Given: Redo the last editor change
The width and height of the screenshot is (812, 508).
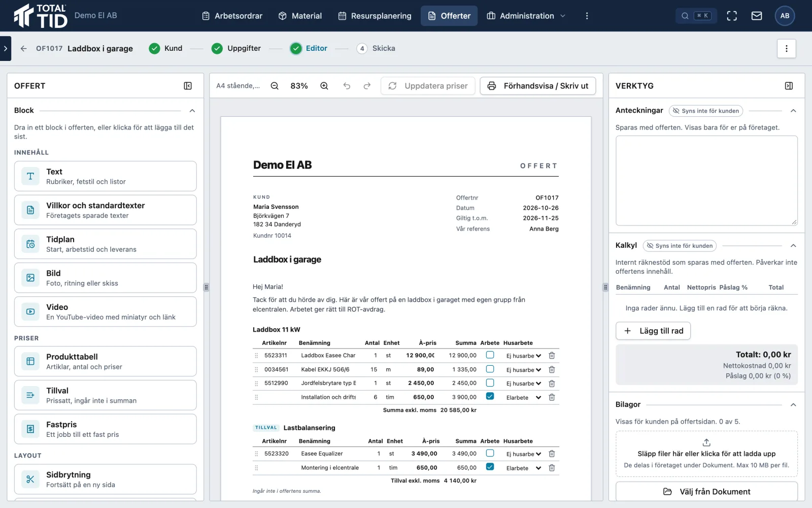Looking at the screenshot, I should [x=367, y=86].
